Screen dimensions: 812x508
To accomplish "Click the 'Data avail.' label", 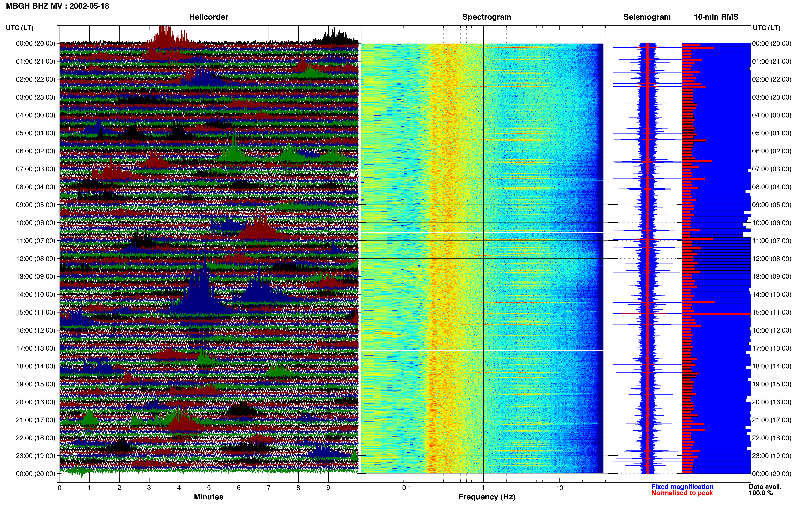I will click(x=765, y=486).
